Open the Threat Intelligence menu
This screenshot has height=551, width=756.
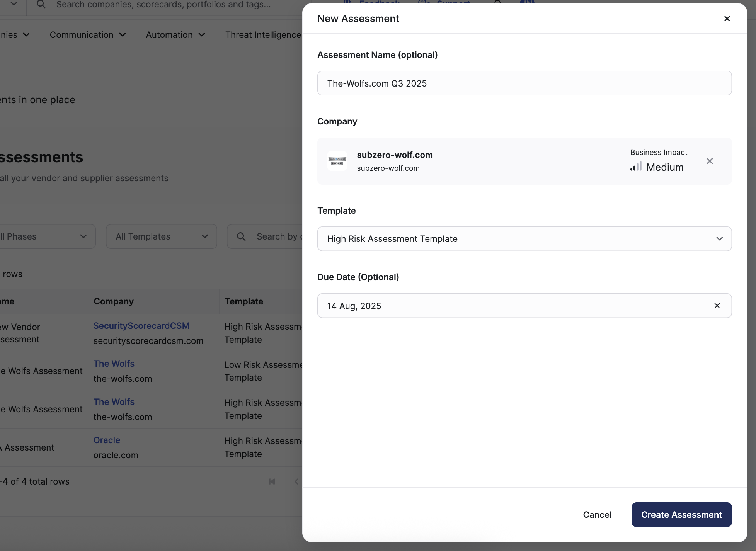[x=263, y=35]
